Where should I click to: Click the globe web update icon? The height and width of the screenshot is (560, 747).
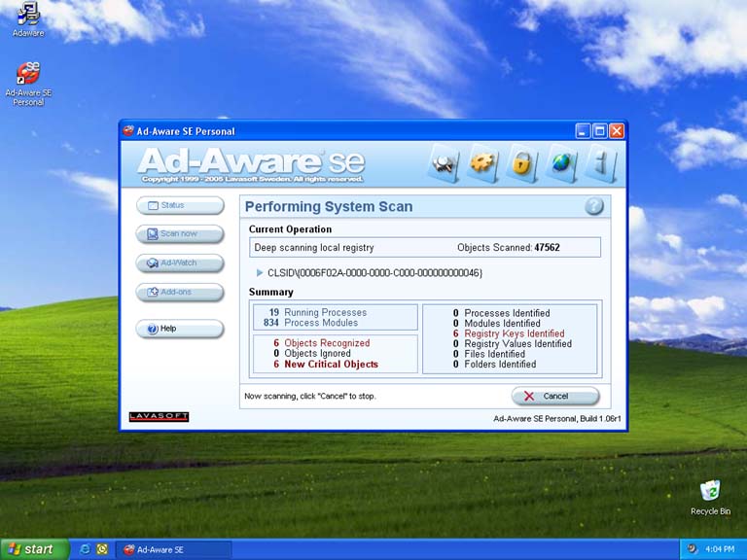coord(561,163)
